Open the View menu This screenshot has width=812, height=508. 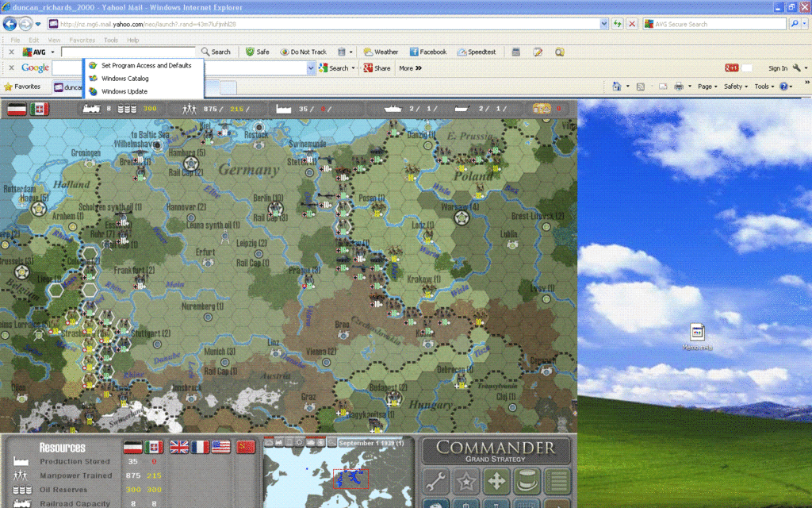[55, 40]
